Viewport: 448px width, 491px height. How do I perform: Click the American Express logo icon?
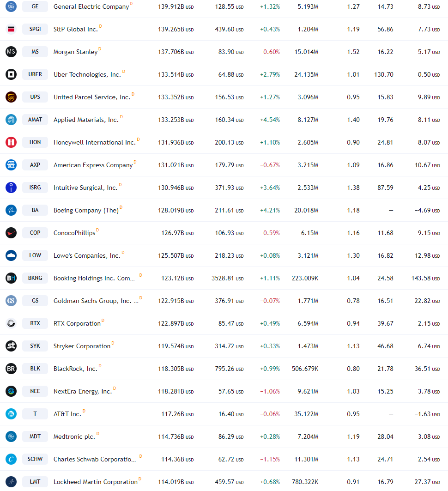coord(11,165)
